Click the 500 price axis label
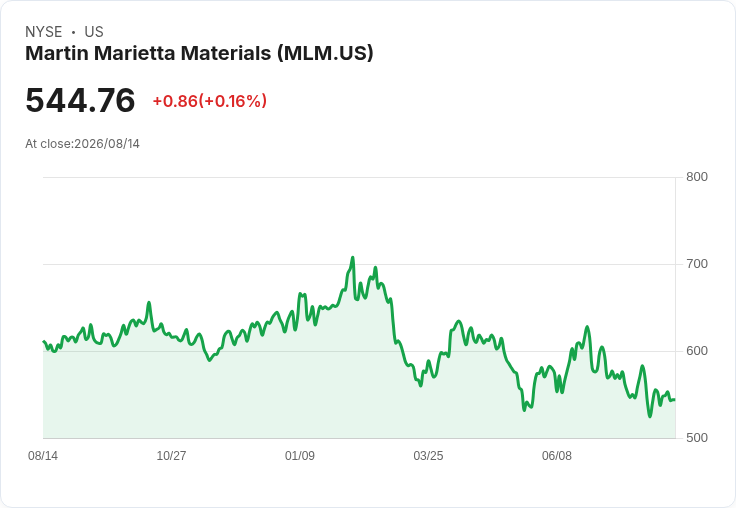Viewport: 736px width, 508px height. [x=697, y=438]
